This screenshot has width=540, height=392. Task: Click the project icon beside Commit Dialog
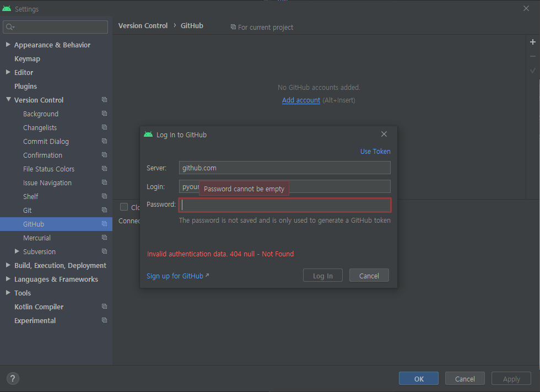point(104,141)
